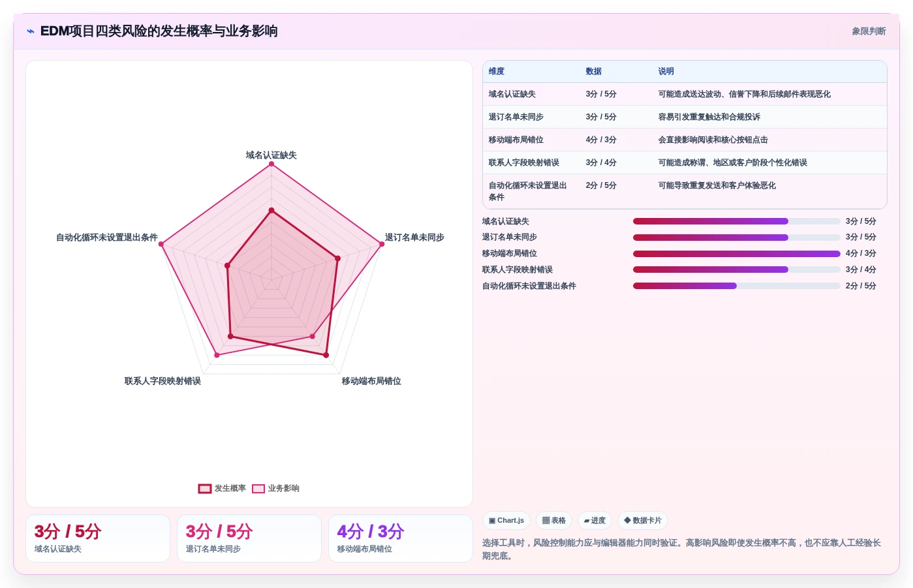Click the 联系人字段映射错误 progress bar
The image size is (913, 588).
[737, 270]
